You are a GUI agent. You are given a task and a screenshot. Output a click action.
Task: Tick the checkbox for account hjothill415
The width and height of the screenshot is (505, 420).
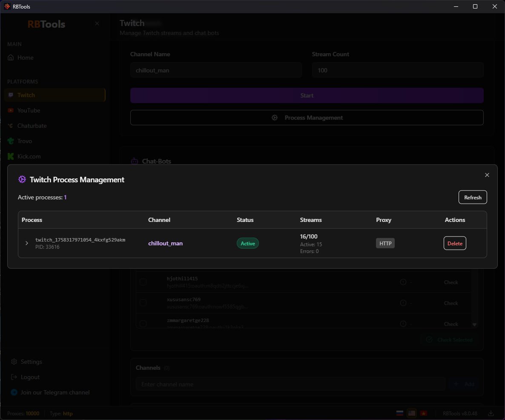pyautogui.click(x=143, y=282)
